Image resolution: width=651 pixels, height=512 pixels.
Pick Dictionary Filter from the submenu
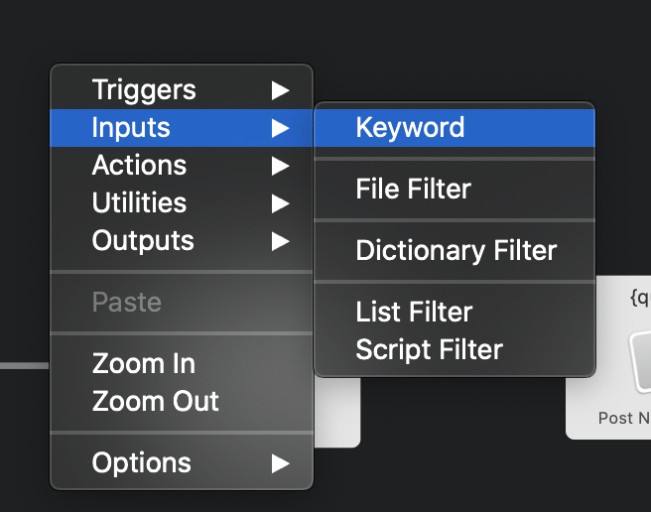point(456,250)
